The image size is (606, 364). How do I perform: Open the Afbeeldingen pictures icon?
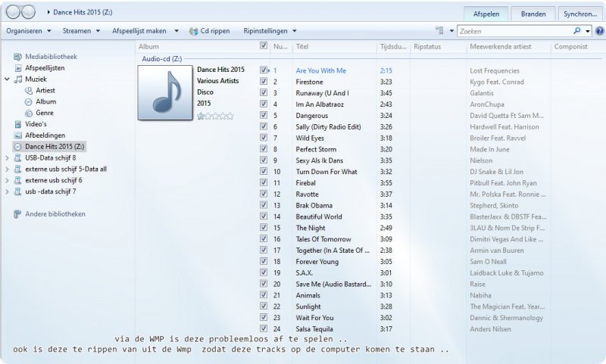18,135
